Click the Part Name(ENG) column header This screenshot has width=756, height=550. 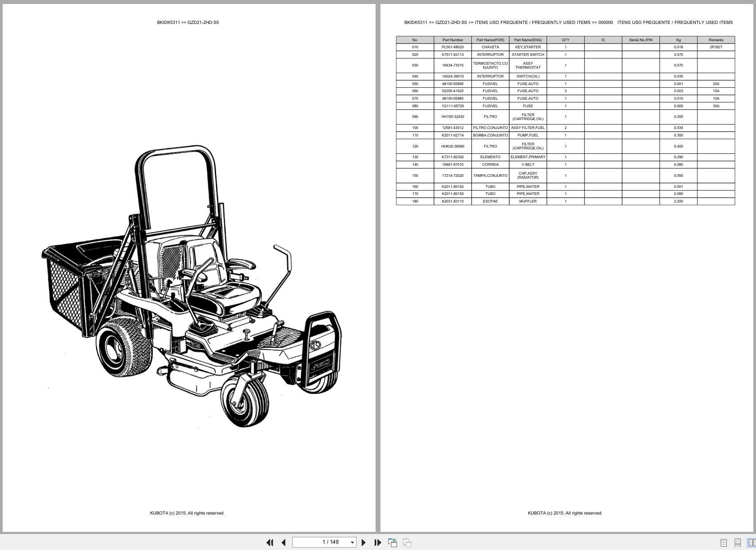pyautogui.click(x=528, y=40)
